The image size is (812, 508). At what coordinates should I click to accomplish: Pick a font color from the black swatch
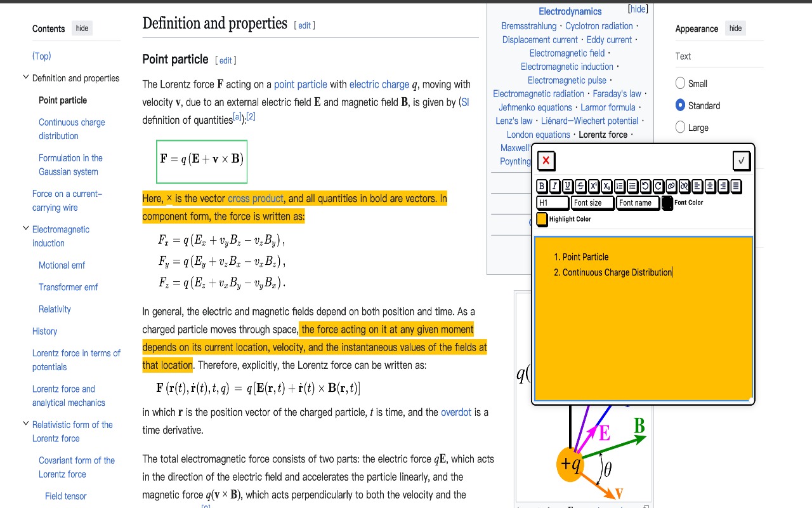667,203
